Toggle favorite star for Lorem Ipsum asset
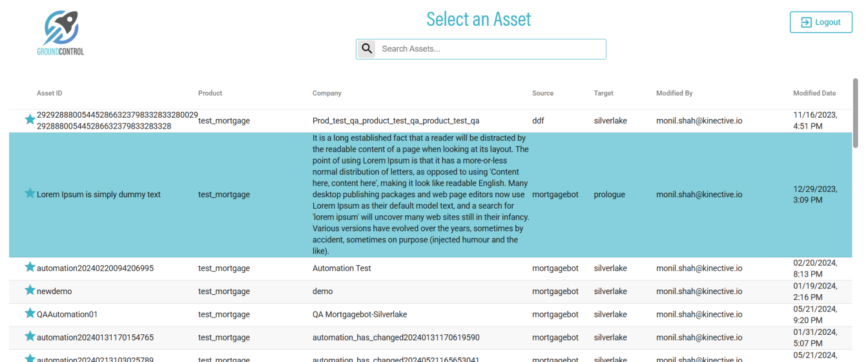The height and width of the screenshot is (362, 868). [30, 193]
